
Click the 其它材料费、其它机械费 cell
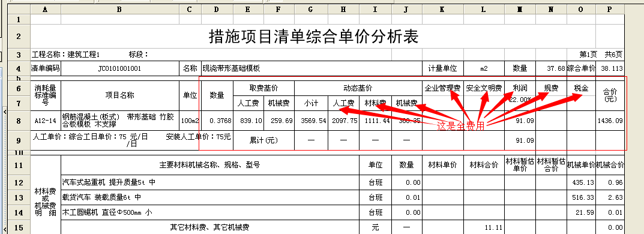coord(210,227)
